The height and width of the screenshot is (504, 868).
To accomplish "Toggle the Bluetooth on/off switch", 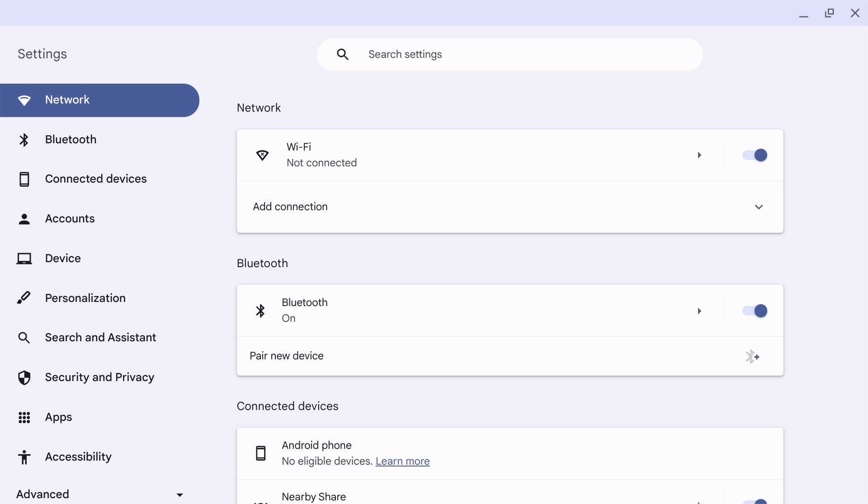I will pyautogui.click(x=754, y=311).
